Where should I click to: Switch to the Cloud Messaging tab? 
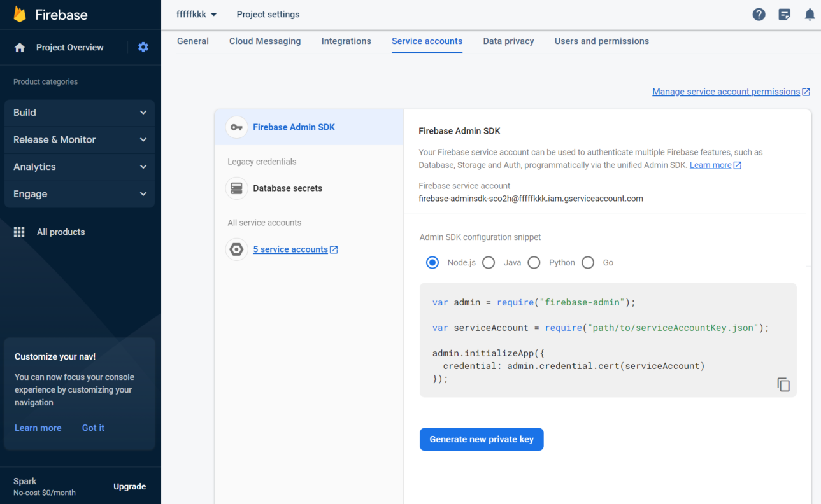point(265,41)
